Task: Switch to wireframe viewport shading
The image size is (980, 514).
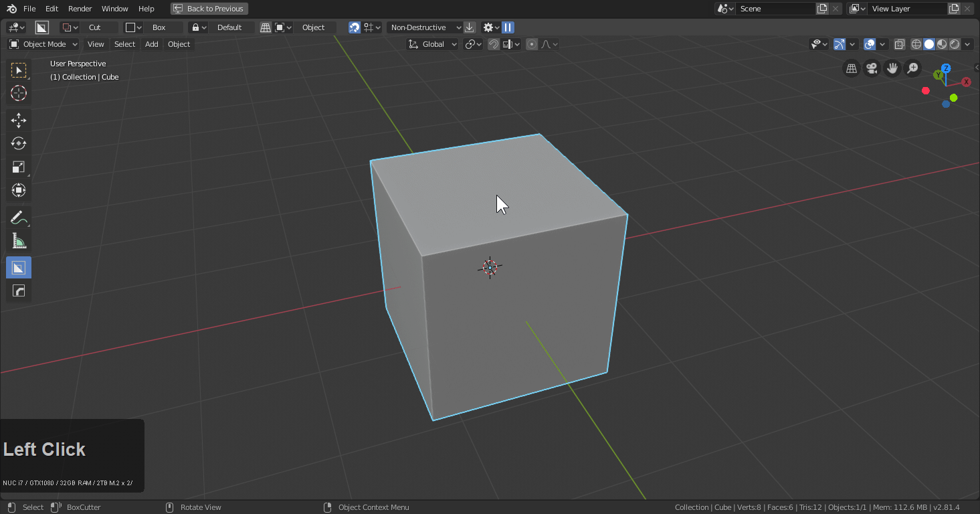Action: point(916,44)
